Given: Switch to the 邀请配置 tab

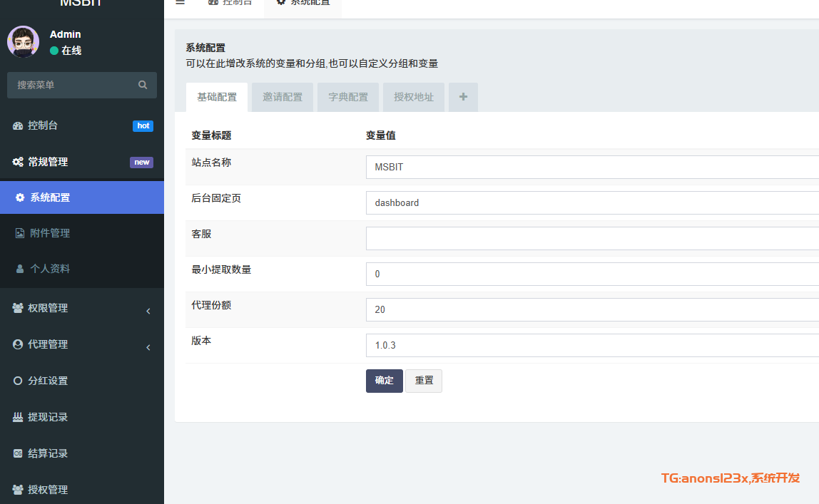Looking at the screenshot, I should (283, 97).
